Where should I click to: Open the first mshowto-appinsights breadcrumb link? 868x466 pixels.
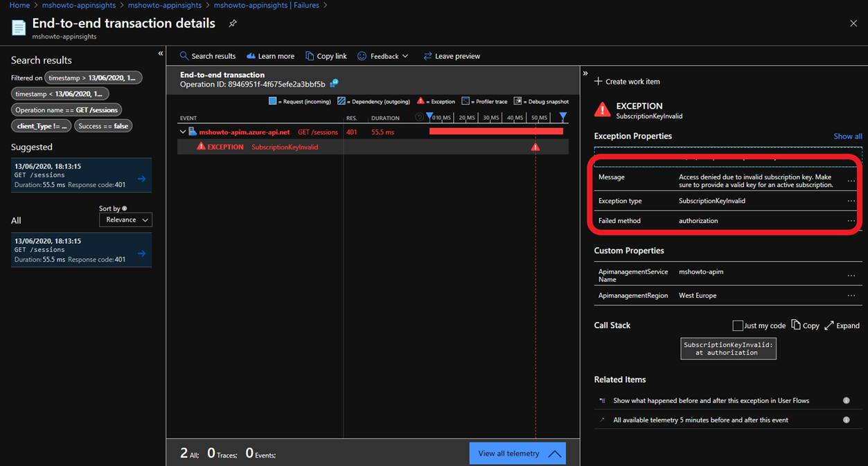point(79,5)
